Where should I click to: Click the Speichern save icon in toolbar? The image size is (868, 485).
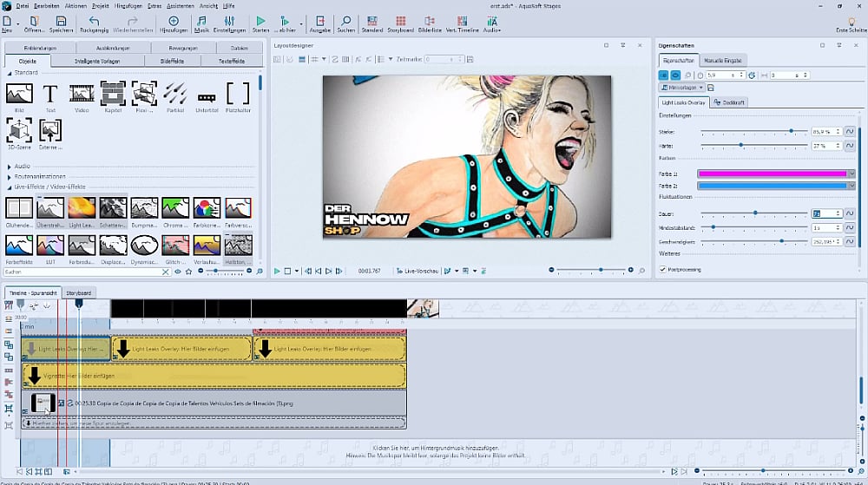pyautogui.click(x=61, y=22)
